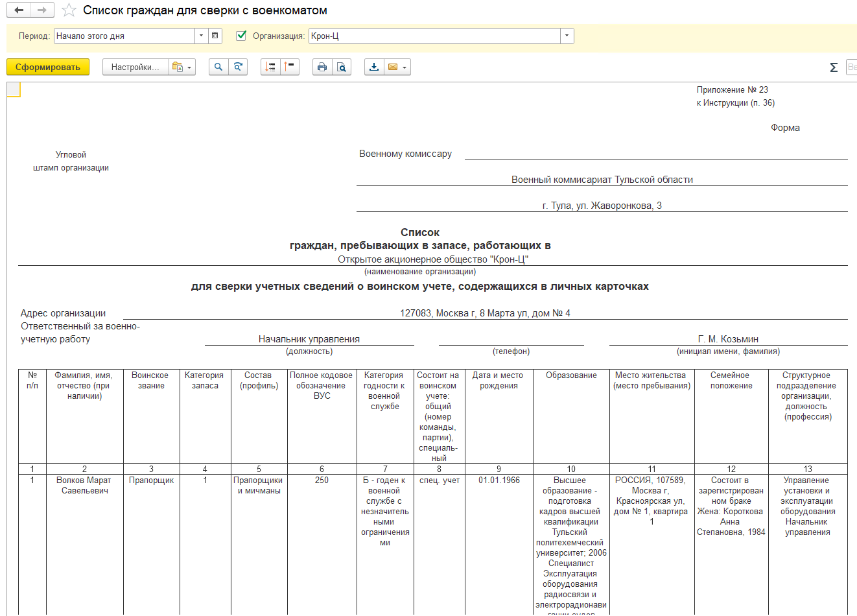This screenshot has height=616, width=857.
Task: Click the Сформировать button
Action: click(48, 67)
